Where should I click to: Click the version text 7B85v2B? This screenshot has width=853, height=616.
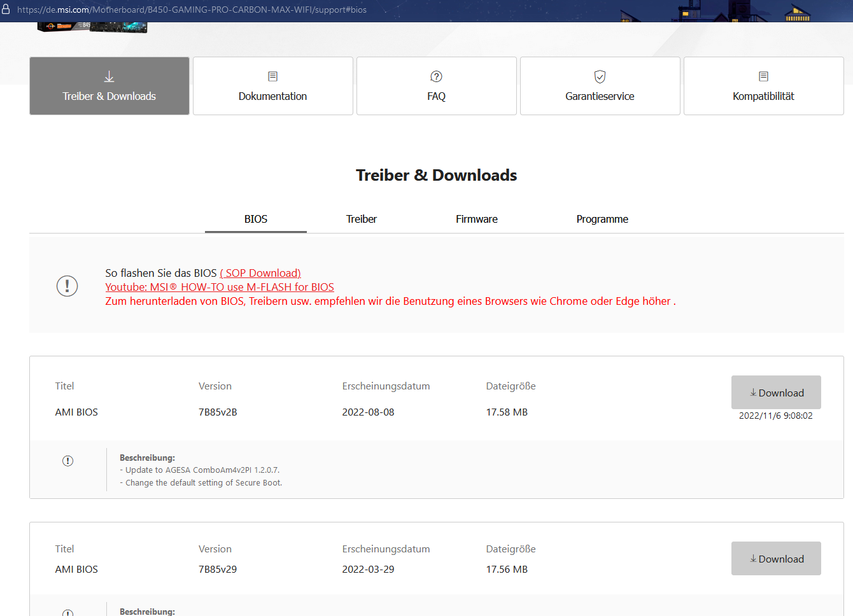tap(218, 412)
